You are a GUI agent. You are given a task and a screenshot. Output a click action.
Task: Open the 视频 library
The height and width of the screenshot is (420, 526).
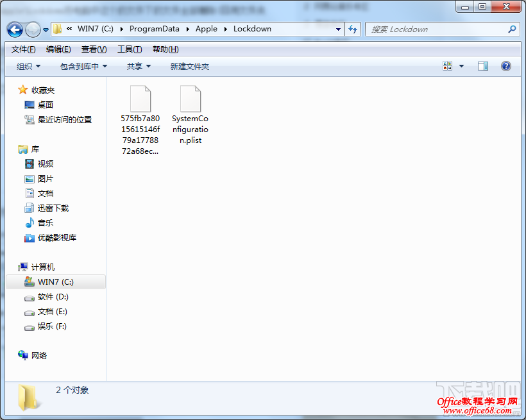(46, 164)
